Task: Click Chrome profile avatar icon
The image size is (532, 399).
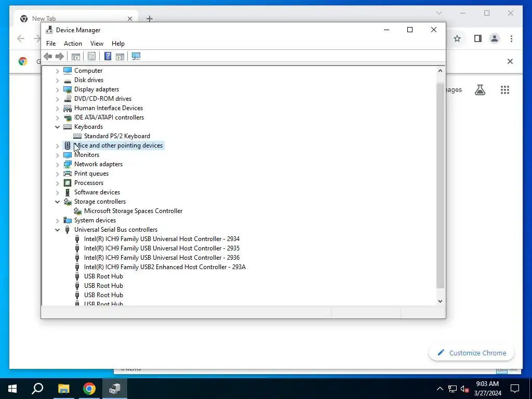Action: click(x=495, y=38)
